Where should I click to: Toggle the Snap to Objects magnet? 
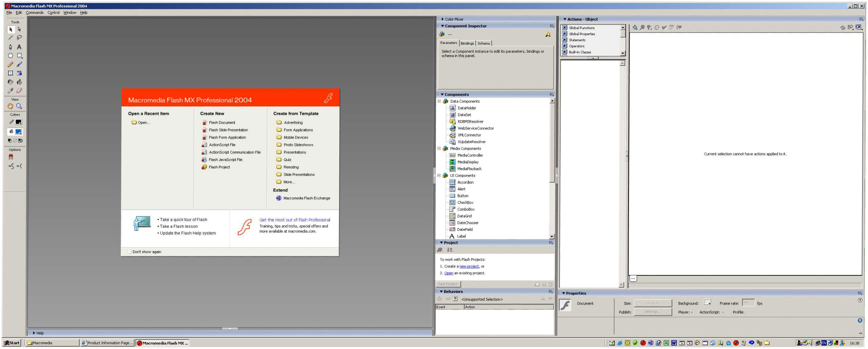click(11, 157)
